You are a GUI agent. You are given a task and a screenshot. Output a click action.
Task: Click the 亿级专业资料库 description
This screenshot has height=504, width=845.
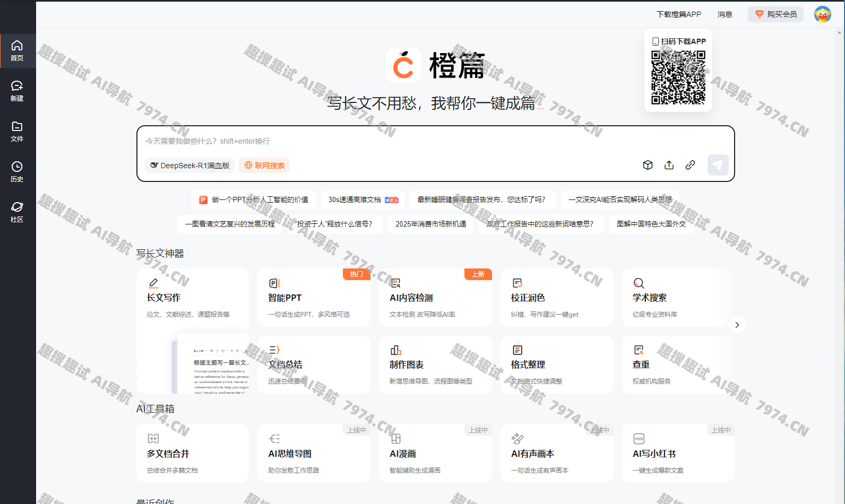[655, 315]
